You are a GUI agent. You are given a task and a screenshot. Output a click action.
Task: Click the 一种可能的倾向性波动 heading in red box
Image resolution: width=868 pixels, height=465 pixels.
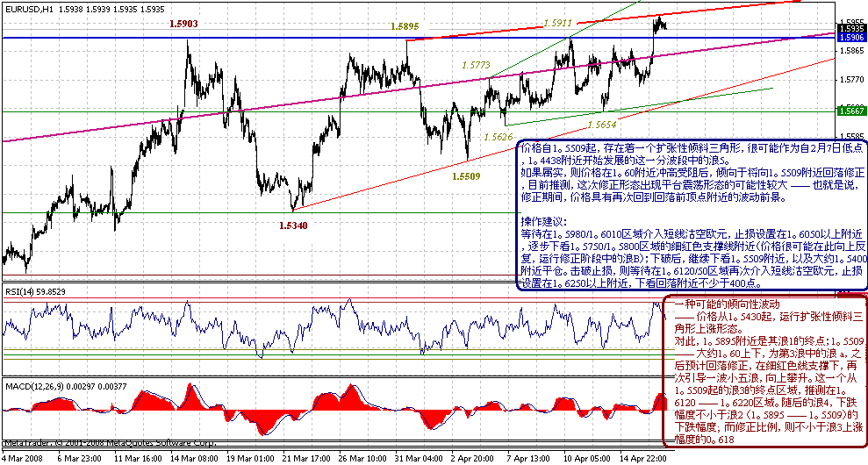727,304
